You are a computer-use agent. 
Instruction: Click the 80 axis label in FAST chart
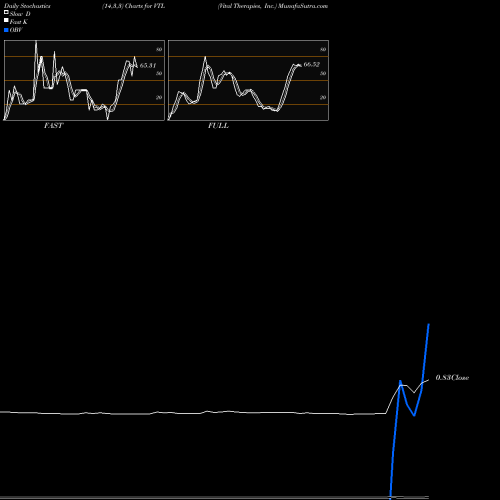pyautogui.click(x=159, y=49)
